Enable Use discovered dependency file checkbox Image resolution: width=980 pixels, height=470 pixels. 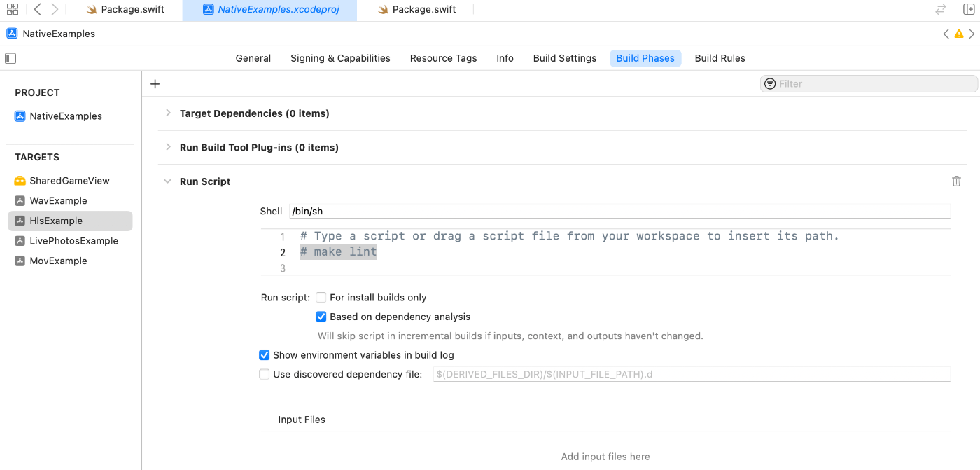coord(264,375)
